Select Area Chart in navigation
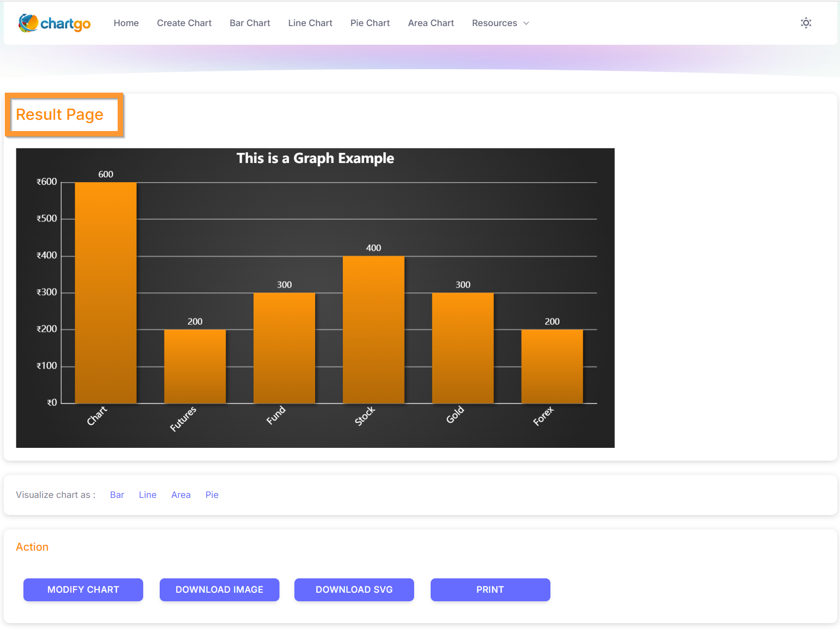 (x=431, y=23)
